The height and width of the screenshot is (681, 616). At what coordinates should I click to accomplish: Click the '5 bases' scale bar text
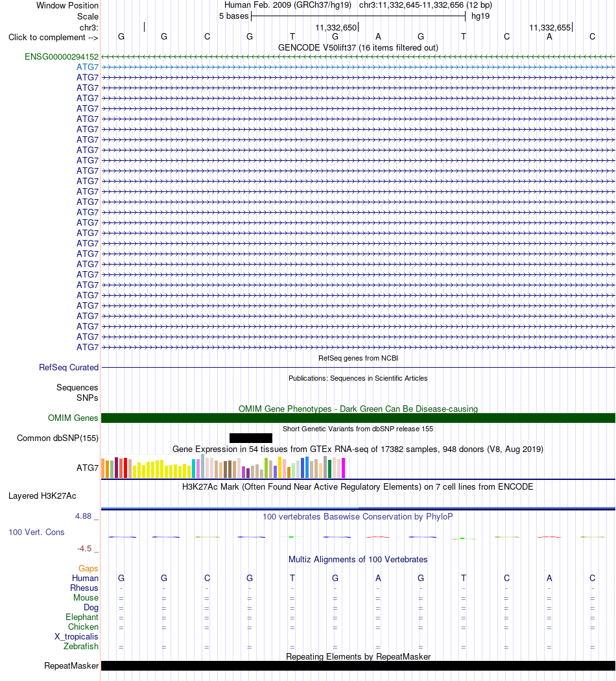click(234, 16)
